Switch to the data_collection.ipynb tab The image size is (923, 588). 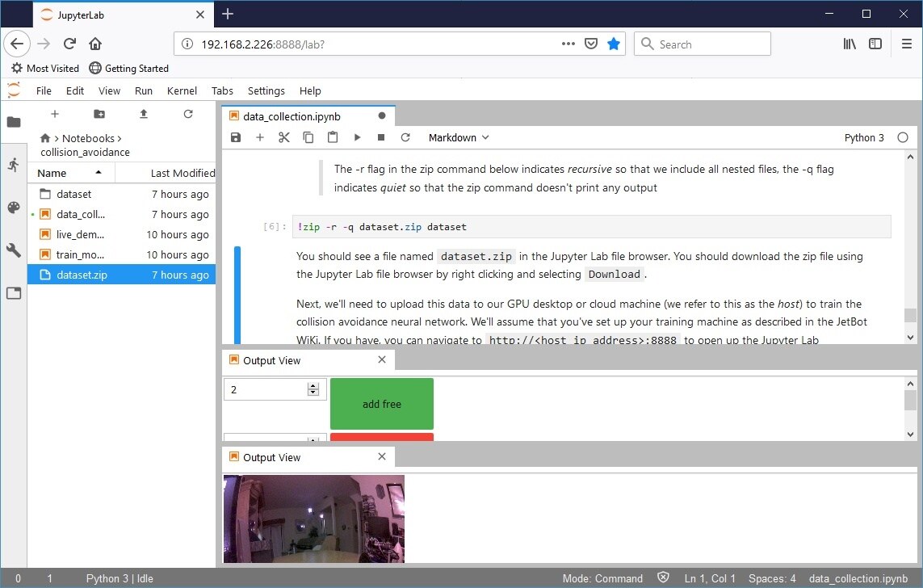pos(292,116)
